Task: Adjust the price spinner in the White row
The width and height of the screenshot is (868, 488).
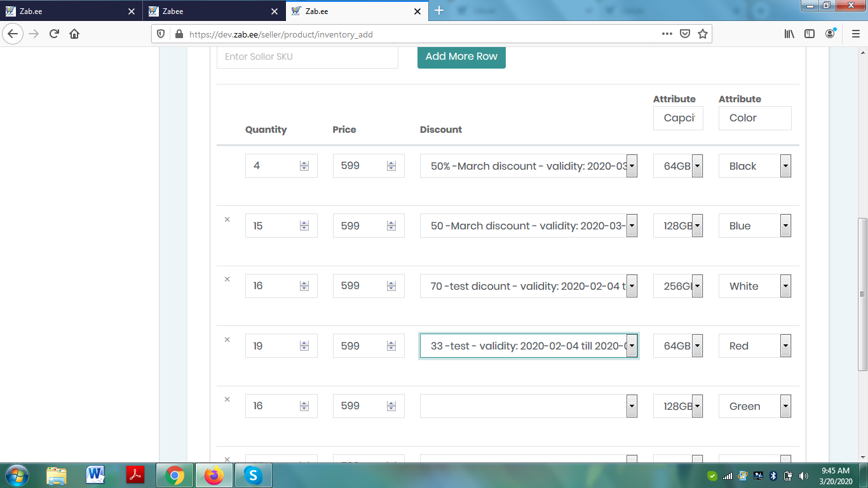Action: (391, 286)
